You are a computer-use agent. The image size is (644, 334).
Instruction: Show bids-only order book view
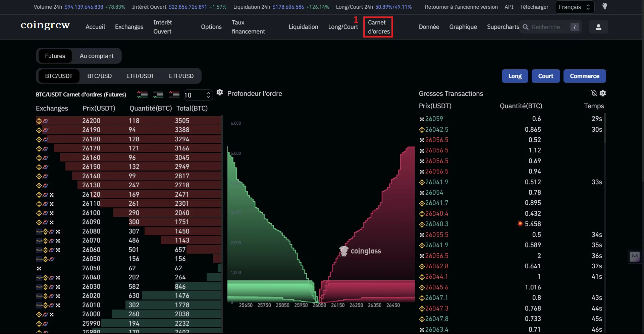158,95
